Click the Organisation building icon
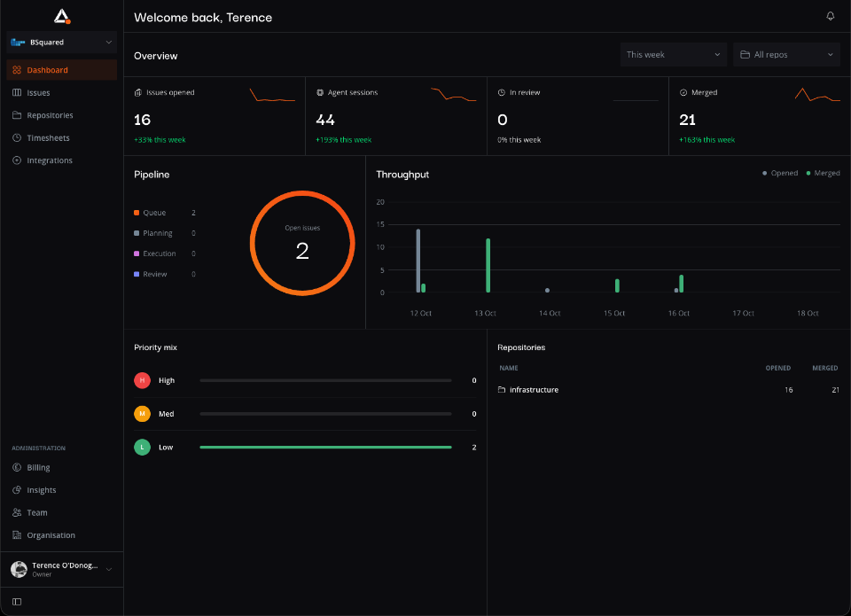The width and height of the screenshot is (851, 616). [x=17, y=535]
